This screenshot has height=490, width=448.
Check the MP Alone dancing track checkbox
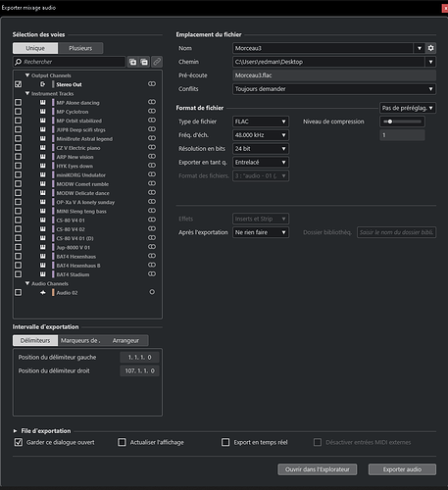[19, 102]
